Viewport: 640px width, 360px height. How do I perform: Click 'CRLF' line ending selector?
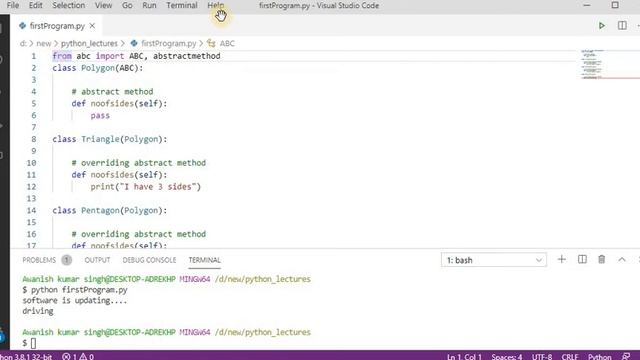(569, 356)
